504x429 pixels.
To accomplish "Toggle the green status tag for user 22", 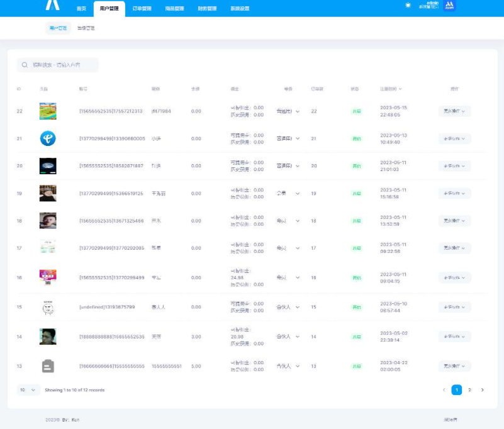I will pyautogui.click(x=357, y=111).
